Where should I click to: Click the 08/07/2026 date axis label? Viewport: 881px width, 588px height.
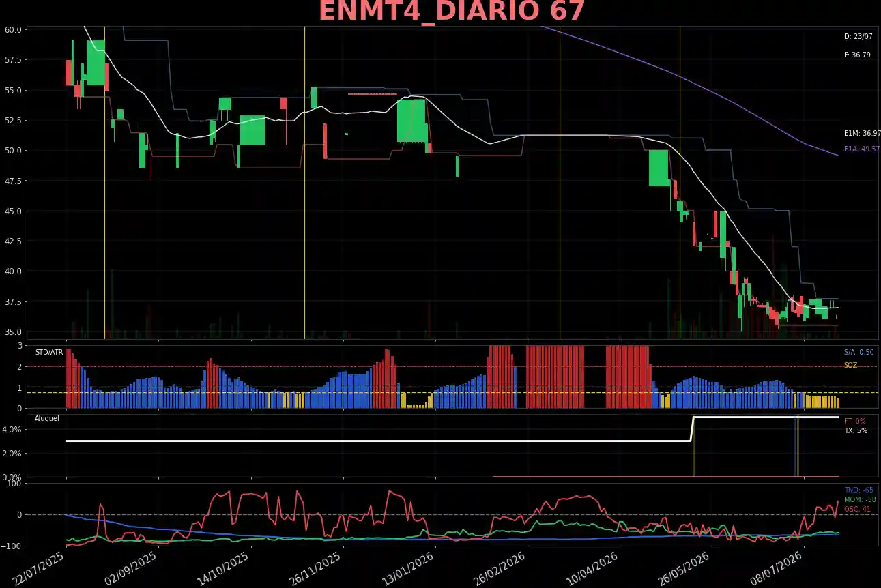point(775,568)
